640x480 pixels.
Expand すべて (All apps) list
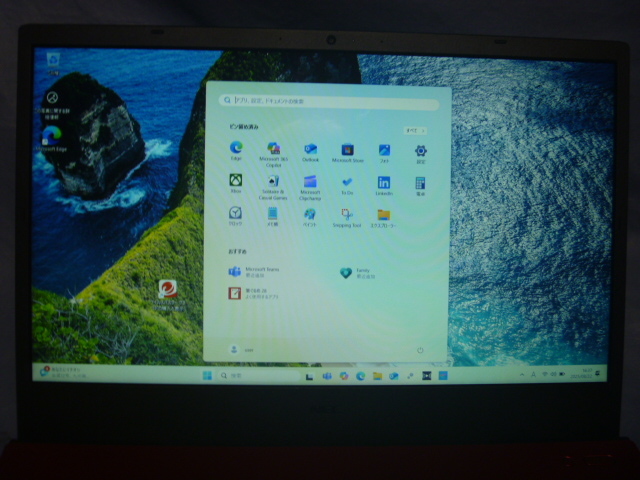[x=415, y=131]
